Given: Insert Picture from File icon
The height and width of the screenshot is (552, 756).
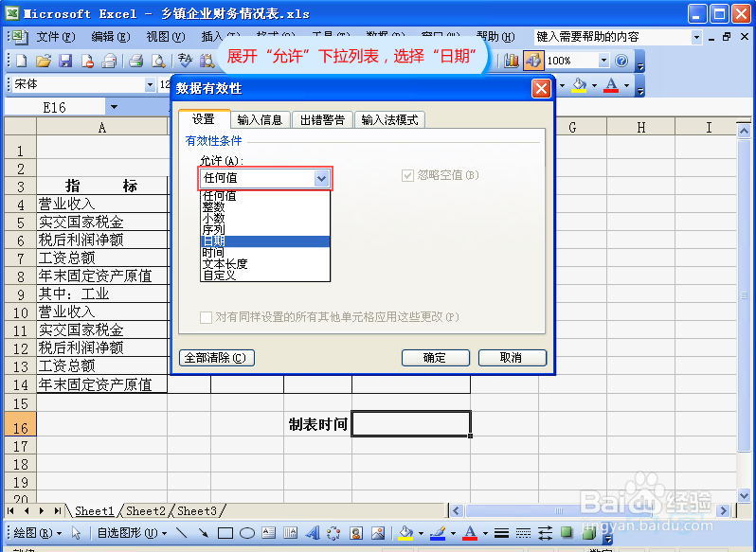Looking at the screenshot, I should pyautogui.click(x=378, y=533).
